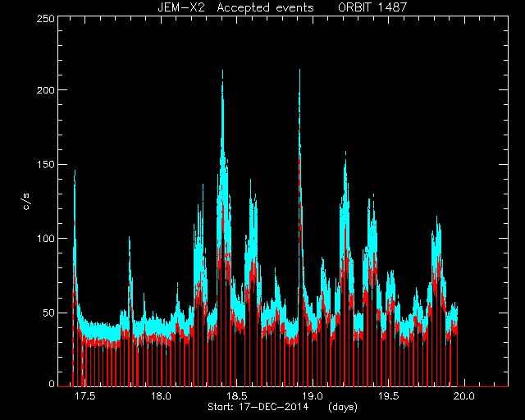Viewport: 525px width, 420px height.
Task: Click the 19.5 x-axis tick label
Action: click(388, 396)
